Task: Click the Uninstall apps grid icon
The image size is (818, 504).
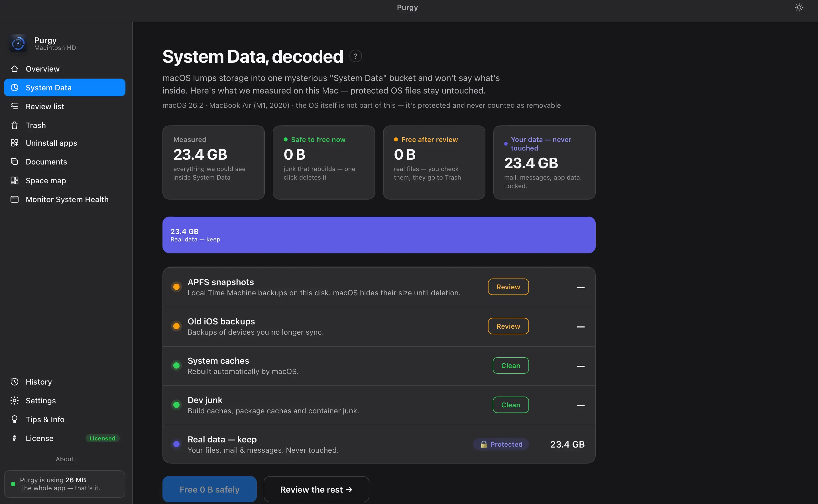Action: click(x=14, y=143)
